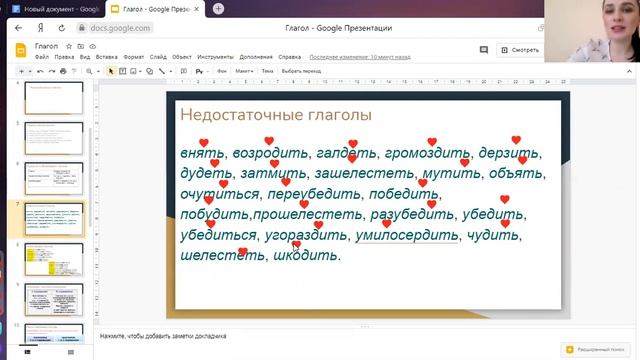Activate the paint format tool

[74, 71]
